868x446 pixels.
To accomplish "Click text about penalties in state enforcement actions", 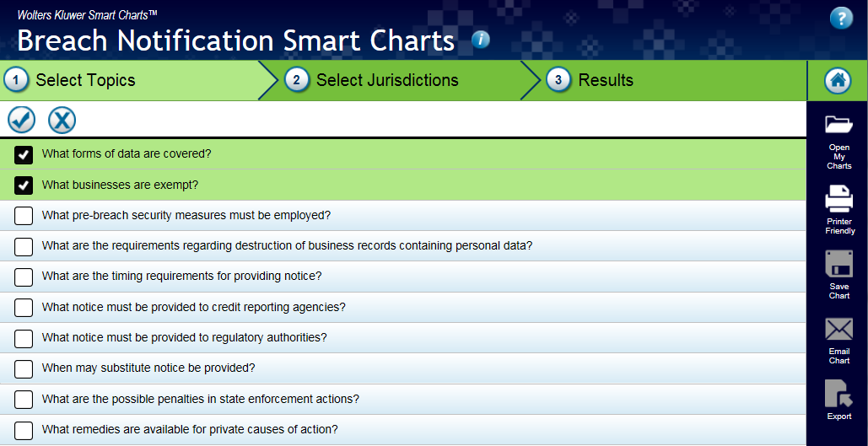I will [201, 399].
